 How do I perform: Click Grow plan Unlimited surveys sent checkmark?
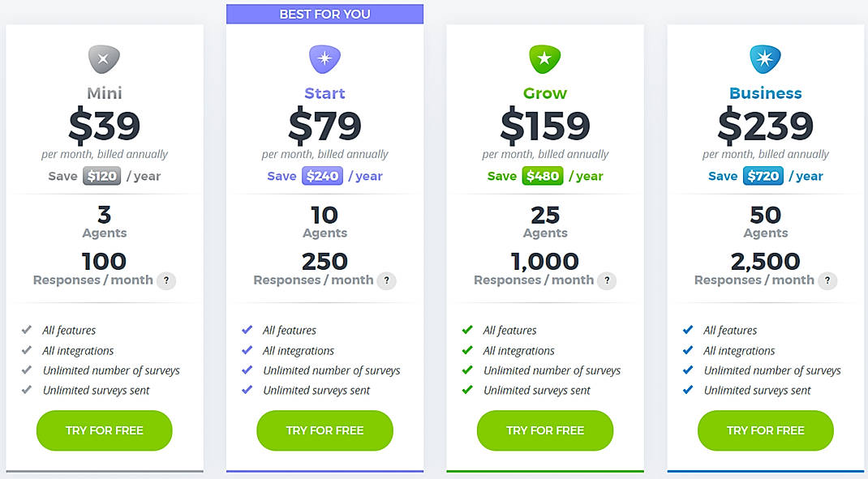click(x=467, y=390)
